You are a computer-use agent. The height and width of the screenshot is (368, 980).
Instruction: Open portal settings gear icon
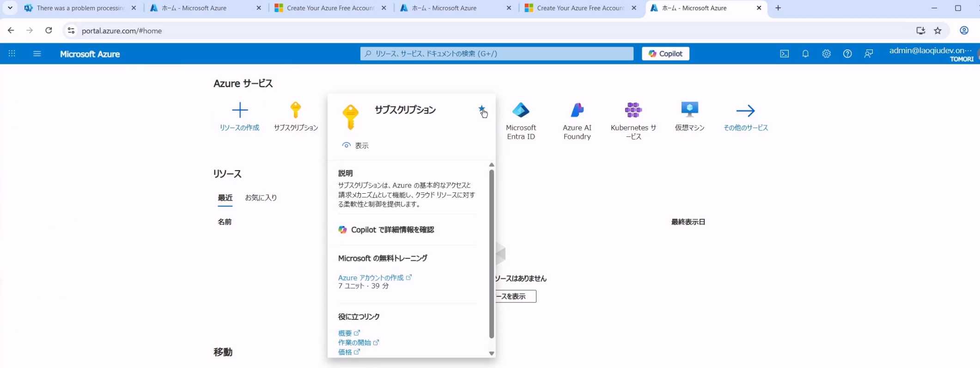[x=826, y=54]
